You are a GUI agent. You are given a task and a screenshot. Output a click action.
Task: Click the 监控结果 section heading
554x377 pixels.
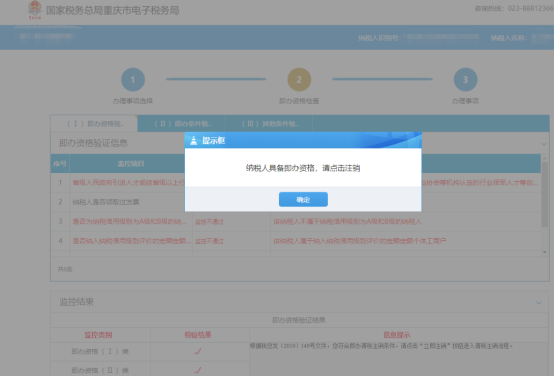[77, 302]
